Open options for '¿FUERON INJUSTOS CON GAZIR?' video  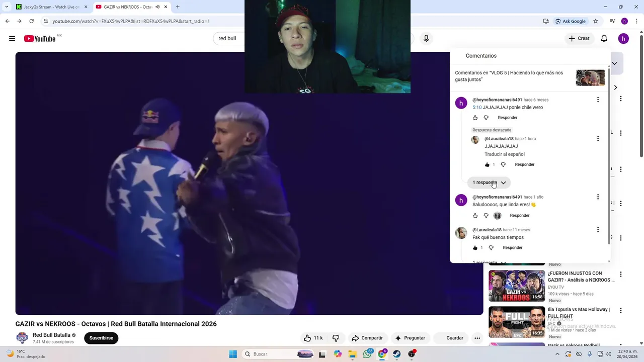pos(621,275)
